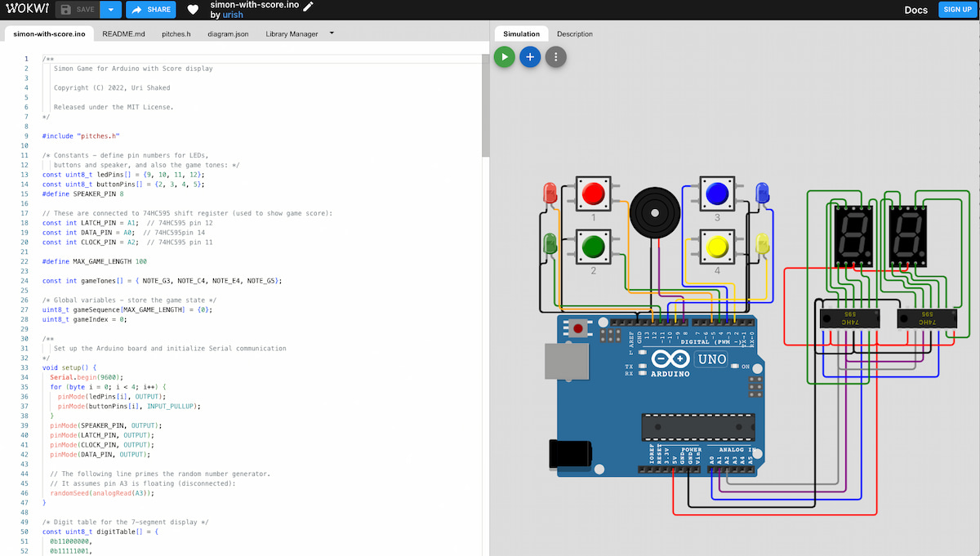
Task: Open the pitches.h file tab
Action: coord(176,34)
